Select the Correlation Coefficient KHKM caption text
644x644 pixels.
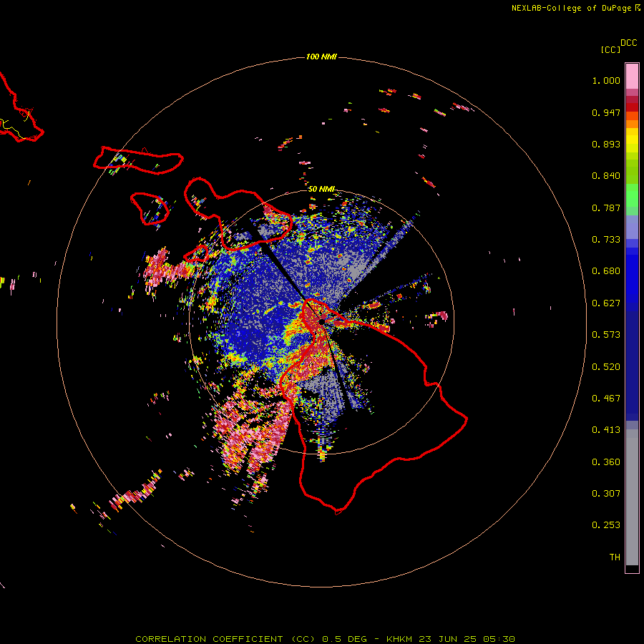(x=325, y=639)
